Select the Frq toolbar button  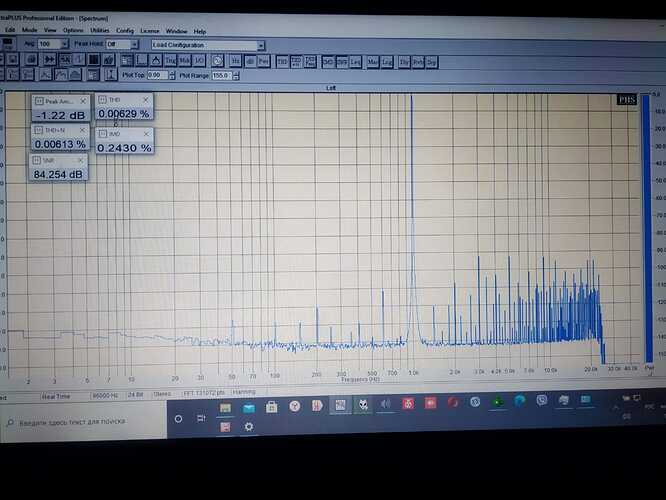[x=264, y=61]
